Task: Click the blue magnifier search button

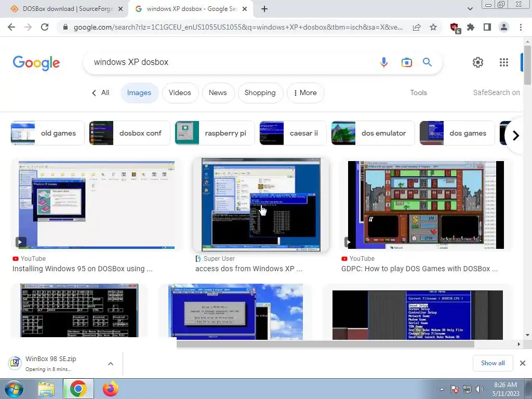Action: click(427, 62)
